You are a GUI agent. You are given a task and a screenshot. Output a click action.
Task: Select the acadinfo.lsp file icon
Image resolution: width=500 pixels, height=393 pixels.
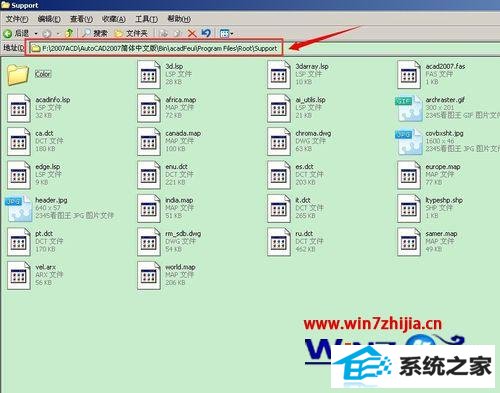(19, 108)
